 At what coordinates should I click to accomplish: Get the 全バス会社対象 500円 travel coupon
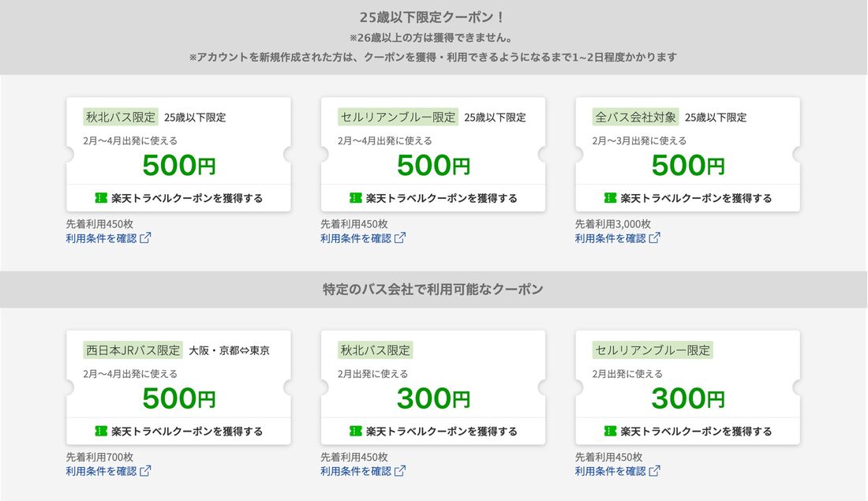click(687, 198)
